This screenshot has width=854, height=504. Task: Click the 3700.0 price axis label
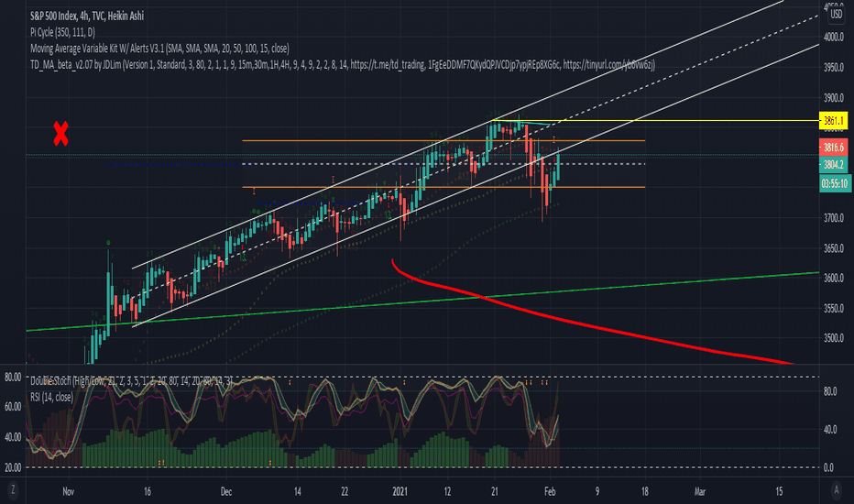(x=833, y=218)
